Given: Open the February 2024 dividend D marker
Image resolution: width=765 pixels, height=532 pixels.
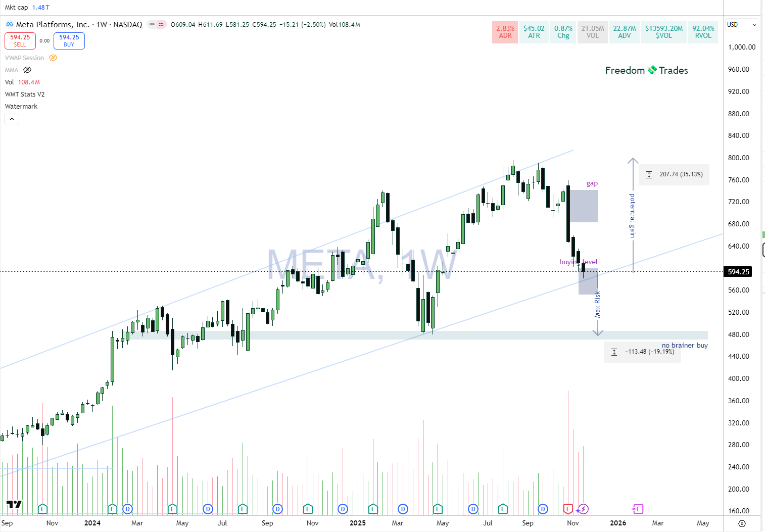Looking at the screenshot, I should 127,509.
